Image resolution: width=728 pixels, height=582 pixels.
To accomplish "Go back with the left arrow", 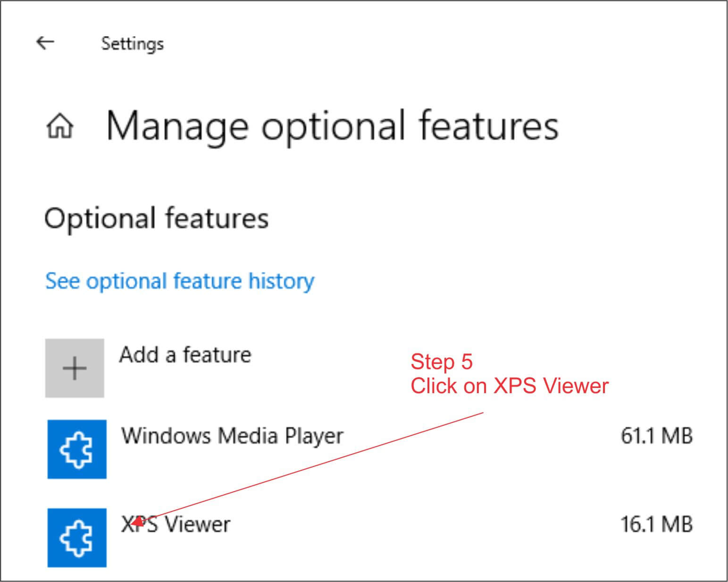I will [45, 42].
